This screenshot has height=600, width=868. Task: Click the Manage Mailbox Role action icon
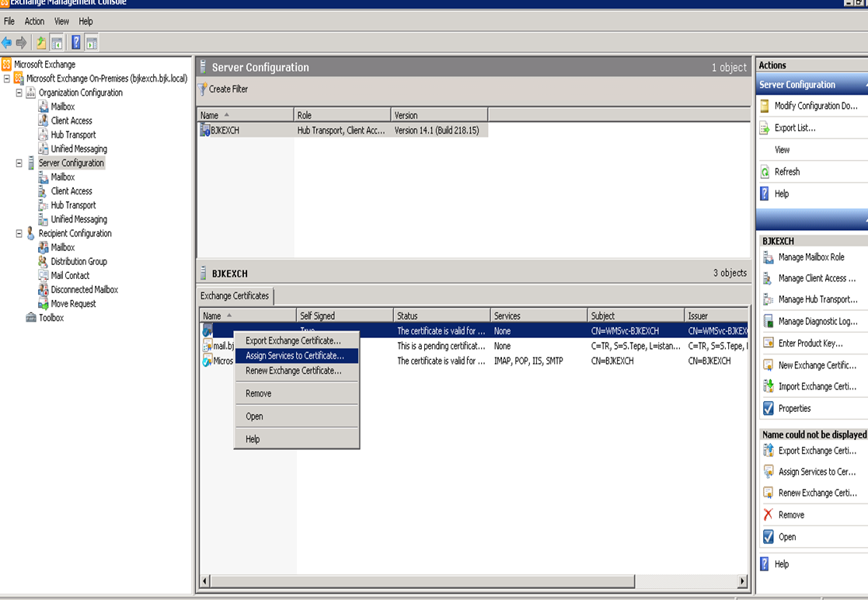click(x=769, y=257)
